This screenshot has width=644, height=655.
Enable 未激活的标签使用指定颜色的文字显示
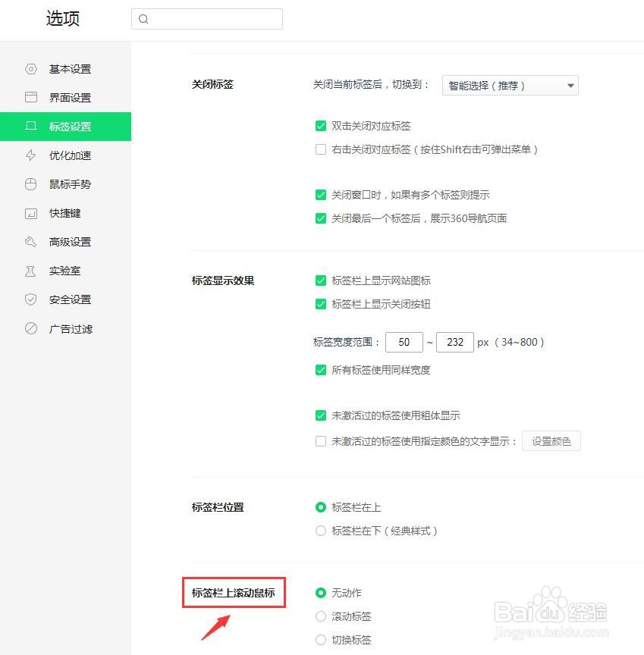point(321,440)
